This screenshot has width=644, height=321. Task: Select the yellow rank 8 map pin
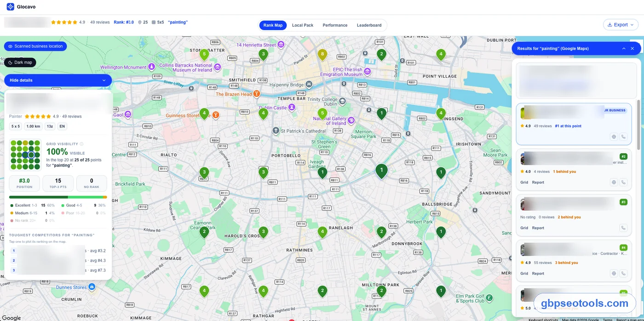pyautogui.click(x=322, y=55)
